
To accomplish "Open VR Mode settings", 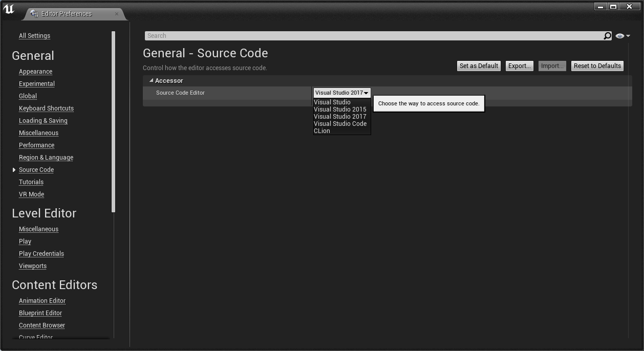I will tap(31, 194).
